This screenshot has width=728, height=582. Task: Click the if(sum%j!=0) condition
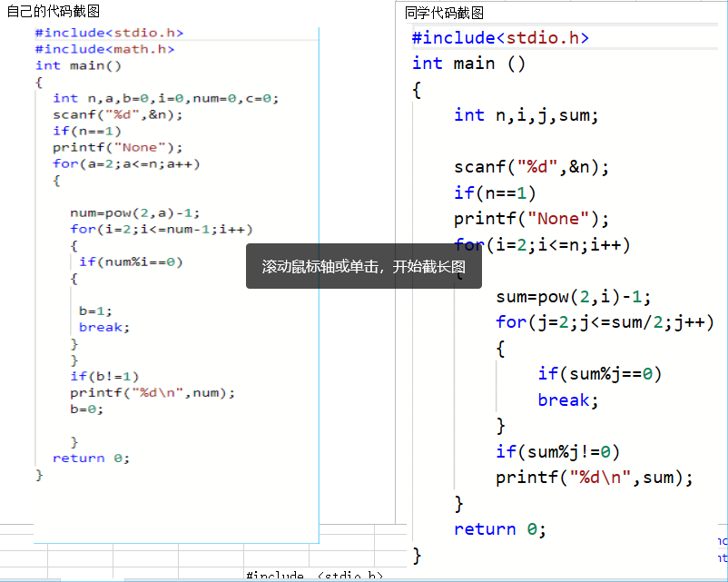coord(557,451)
